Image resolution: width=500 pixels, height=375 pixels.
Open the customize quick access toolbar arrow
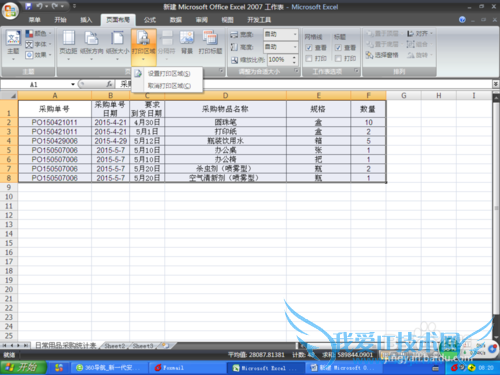click(74, 6)
